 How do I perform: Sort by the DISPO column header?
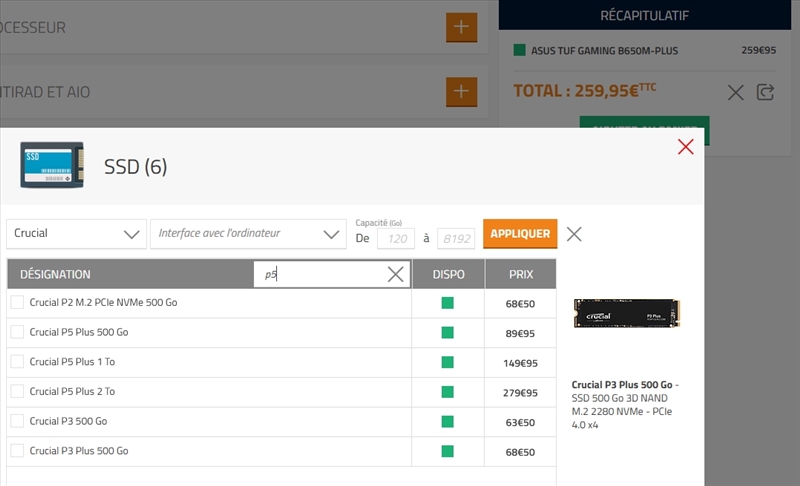(x=448, y=274)
